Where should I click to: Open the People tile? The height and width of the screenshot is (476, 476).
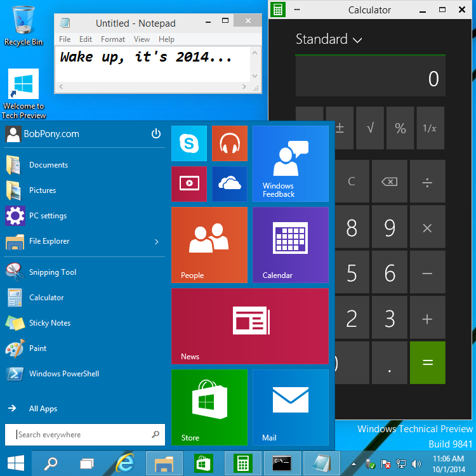[209, 245]
